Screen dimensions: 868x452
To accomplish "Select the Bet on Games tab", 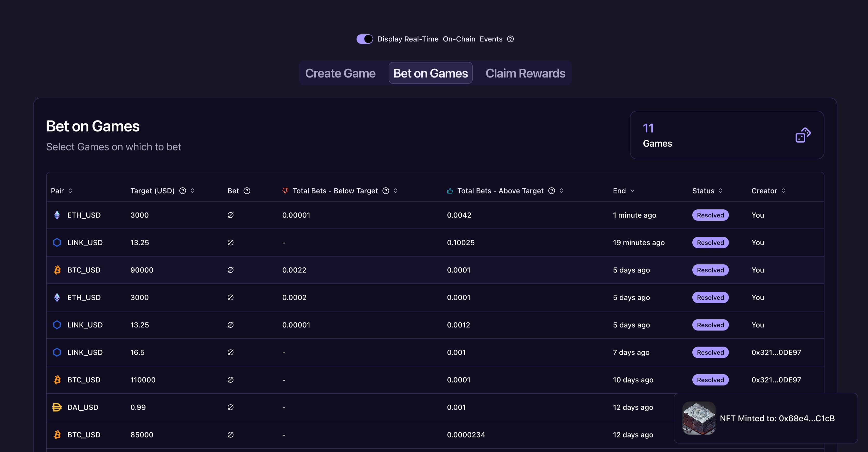I will (430, 73).
